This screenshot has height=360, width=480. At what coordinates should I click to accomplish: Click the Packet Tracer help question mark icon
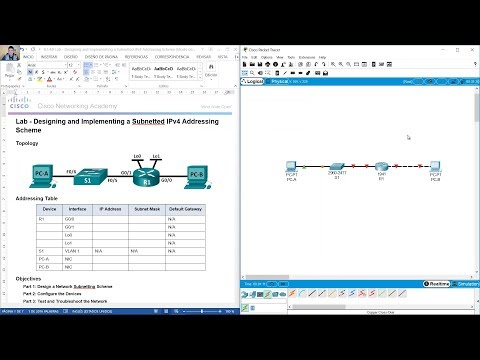(475, 64)
